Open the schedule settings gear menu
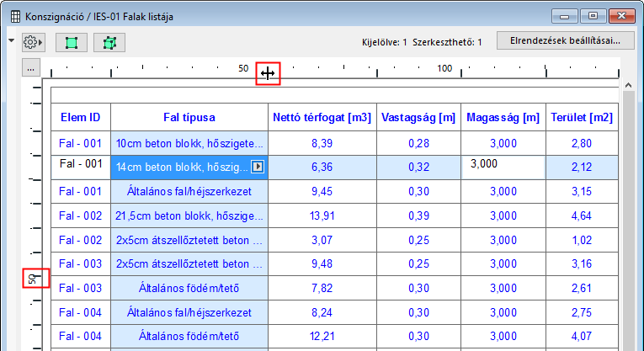Image resolution: width=644 pixels, height=351 pixels. point(34,42)
